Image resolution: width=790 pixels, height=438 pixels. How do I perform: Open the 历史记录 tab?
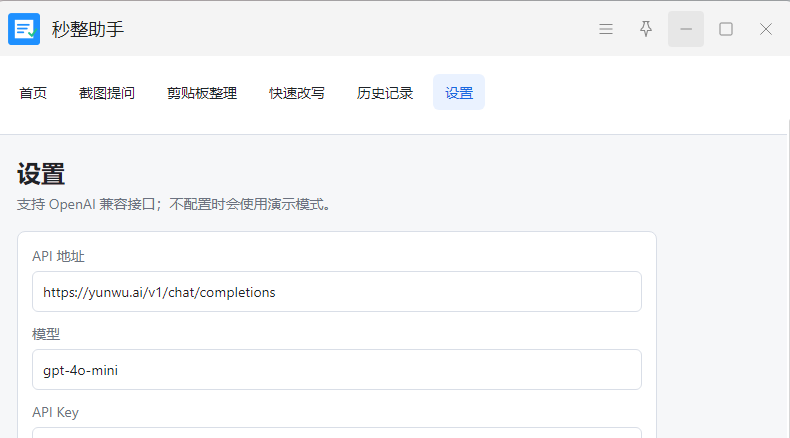[385, 93]
